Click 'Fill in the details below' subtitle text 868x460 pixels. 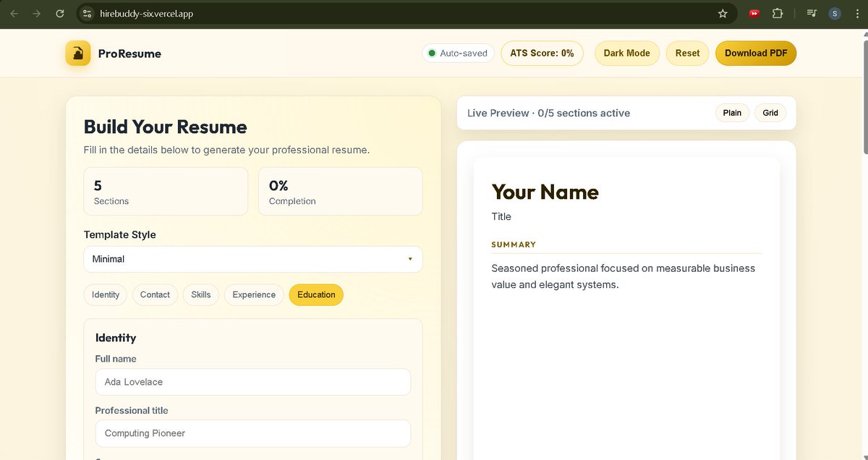[x=226, y=150]
